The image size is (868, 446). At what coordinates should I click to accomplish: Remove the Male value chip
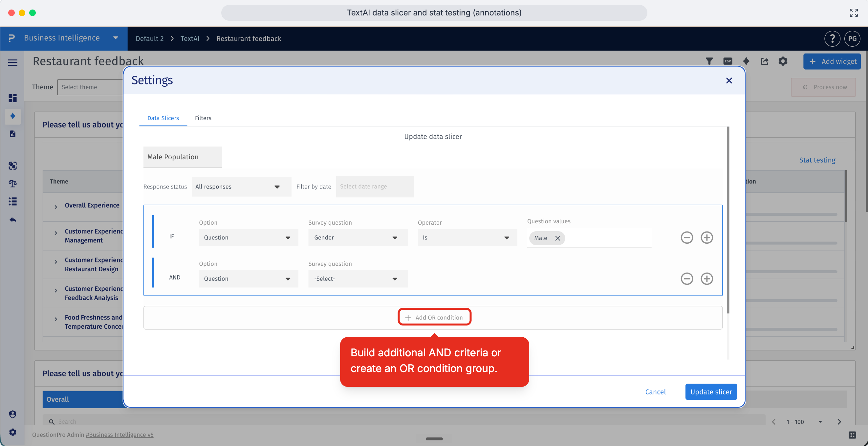(558, 238)
